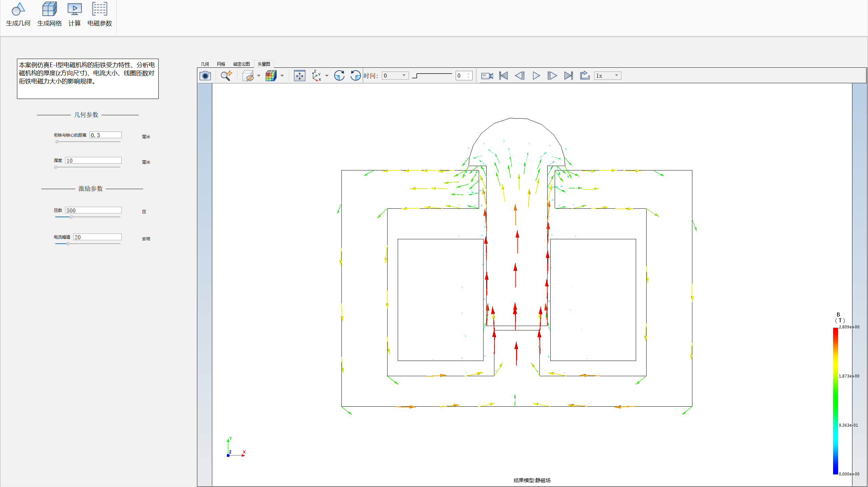Click the XYZ coordinate triad in viewport
Screen dimensions: 868x487
click(x=236, y=447)
